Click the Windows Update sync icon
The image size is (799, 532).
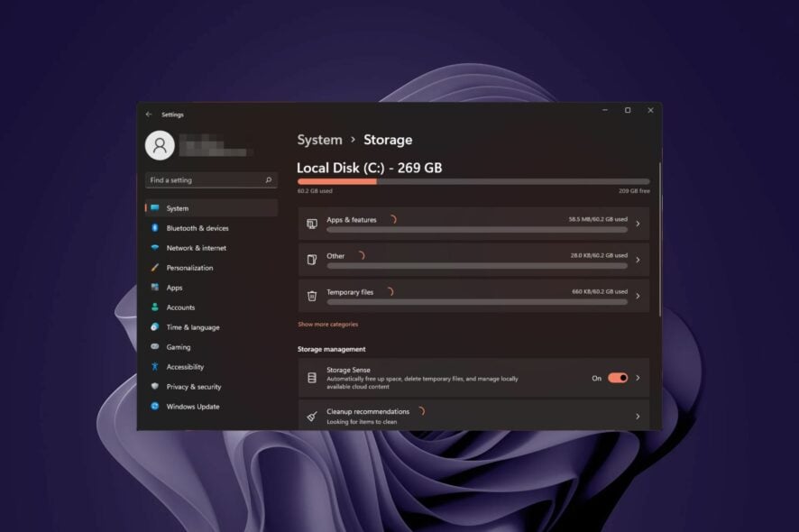point(155,406)
